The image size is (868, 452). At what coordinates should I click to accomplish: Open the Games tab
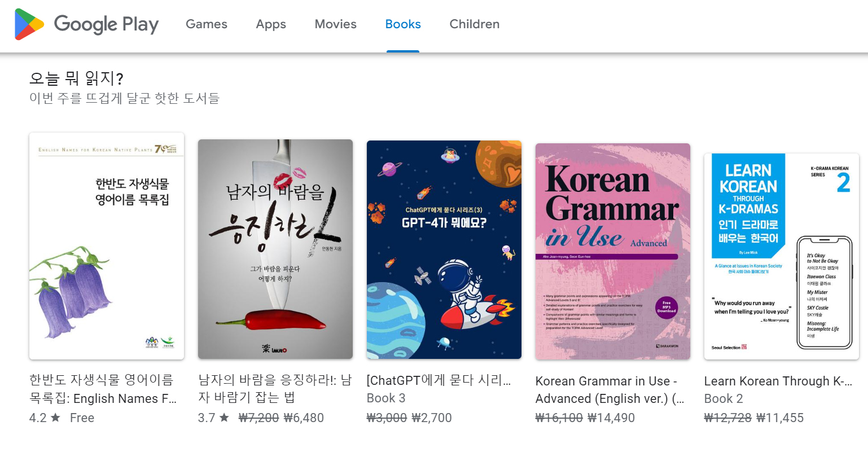tap(207, 24)
